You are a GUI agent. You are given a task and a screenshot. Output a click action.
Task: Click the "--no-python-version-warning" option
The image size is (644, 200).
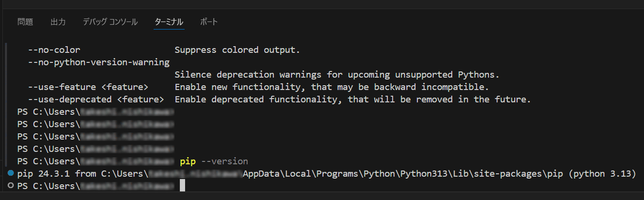[x=99, y=62]
